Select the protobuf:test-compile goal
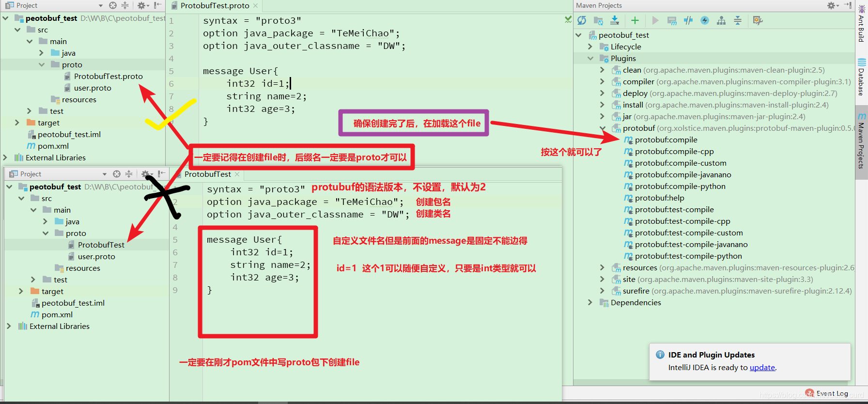This screenshot has height=404, width=868. pos(674,210)
